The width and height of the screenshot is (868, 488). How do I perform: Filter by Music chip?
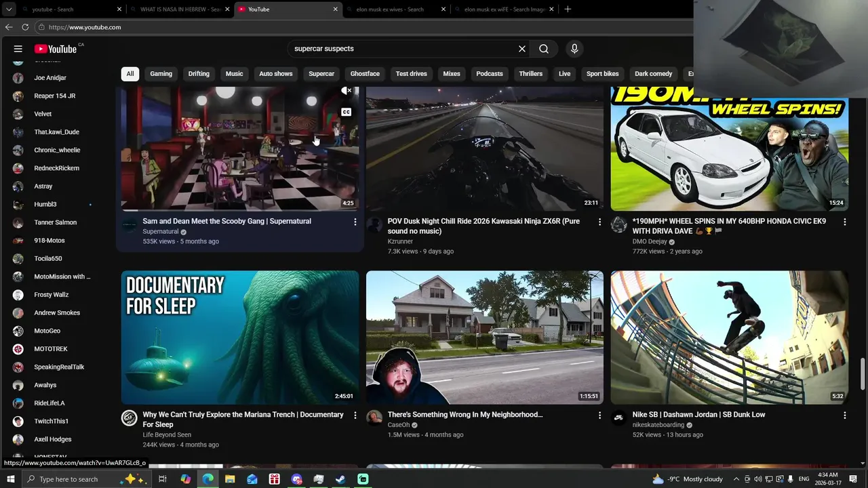234,74
